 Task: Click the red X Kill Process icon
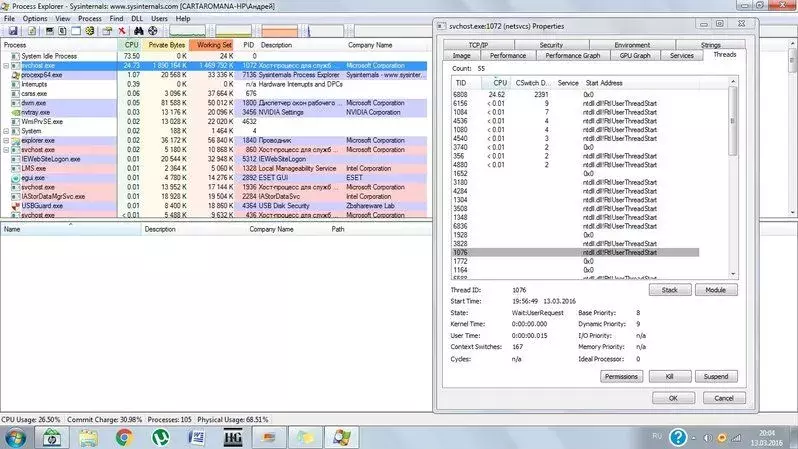[122, 31]
